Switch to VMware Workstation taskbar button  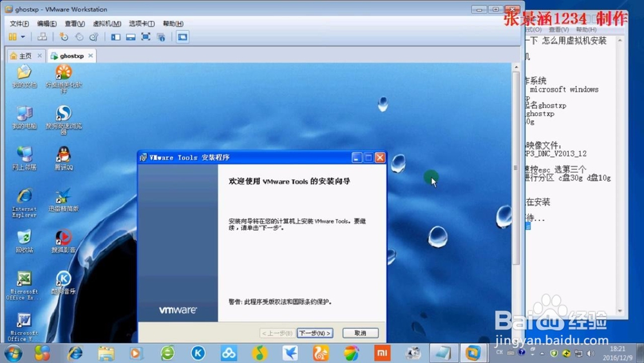coord(473,353)
